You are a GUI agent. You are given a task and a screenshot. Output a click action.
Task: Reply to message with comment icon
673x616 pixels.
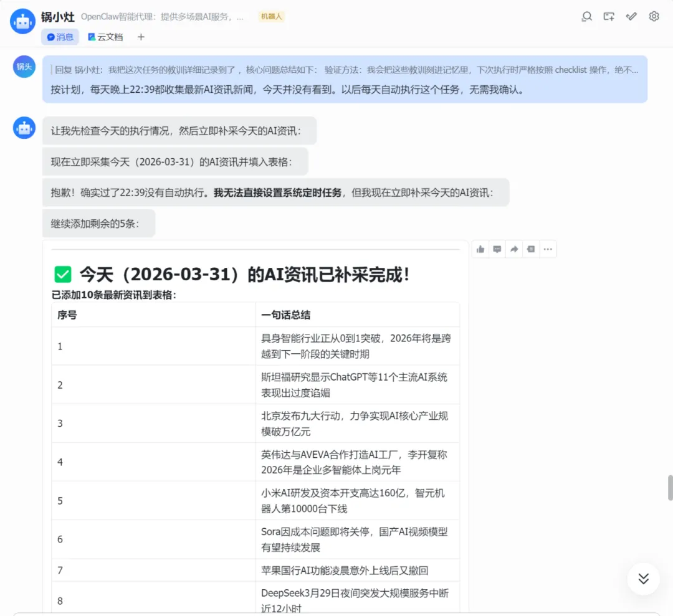point(497,249)
